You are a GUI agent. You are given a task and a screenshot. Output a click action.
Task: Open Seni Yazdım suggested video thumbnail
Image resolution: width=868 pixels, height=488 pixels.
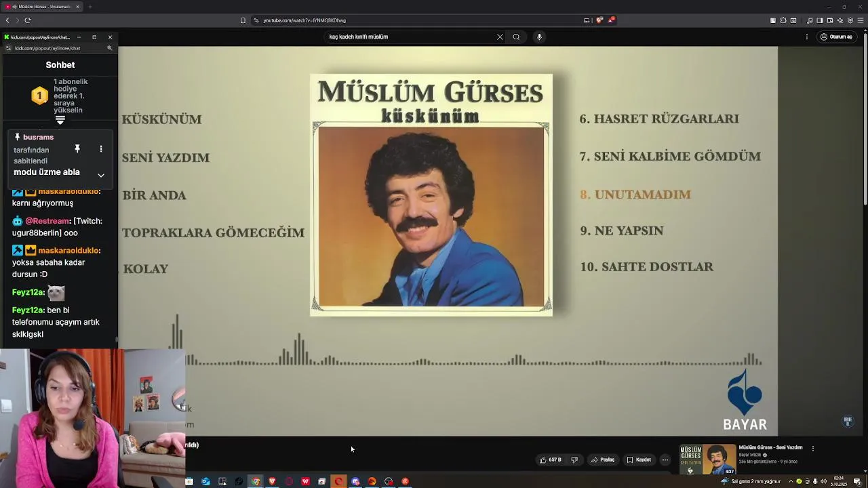pos(708,460)
